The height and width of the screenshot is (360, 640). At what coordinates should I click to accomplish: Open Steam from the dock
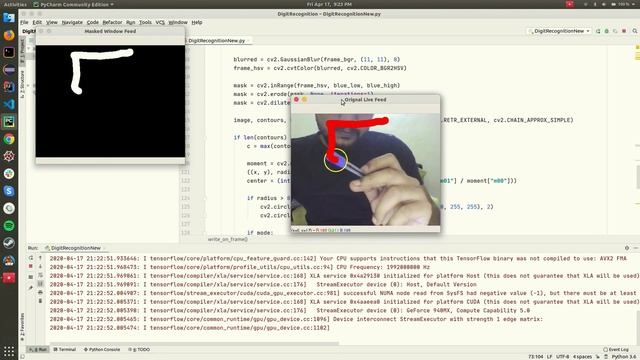pos(9,243)
